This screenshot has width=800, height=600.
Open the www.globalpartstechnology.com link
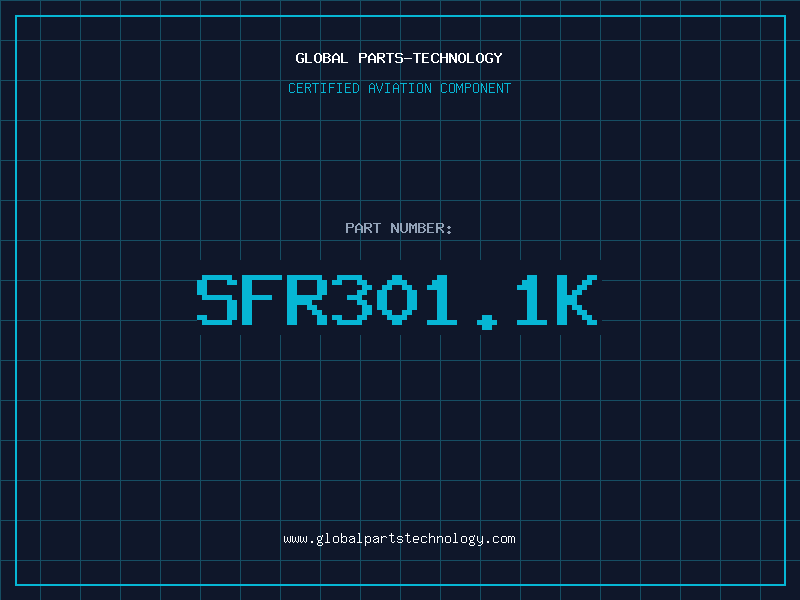[399, 539]
